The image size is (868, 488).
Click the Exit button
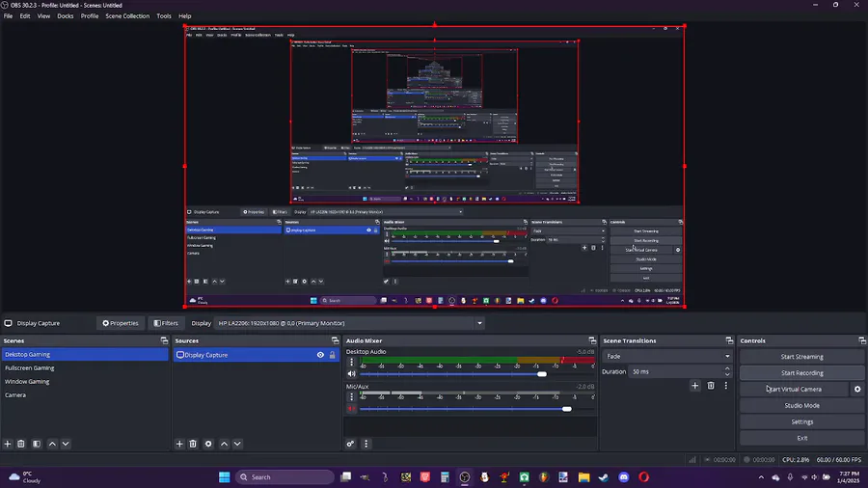pyautogui.click(x=801, y=438)
